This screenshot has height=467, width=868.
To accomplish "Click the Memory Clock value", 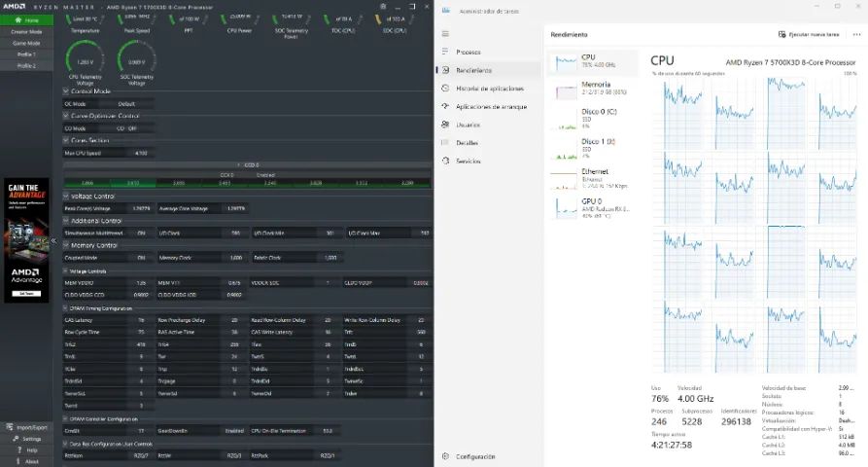I will (235, 258).
